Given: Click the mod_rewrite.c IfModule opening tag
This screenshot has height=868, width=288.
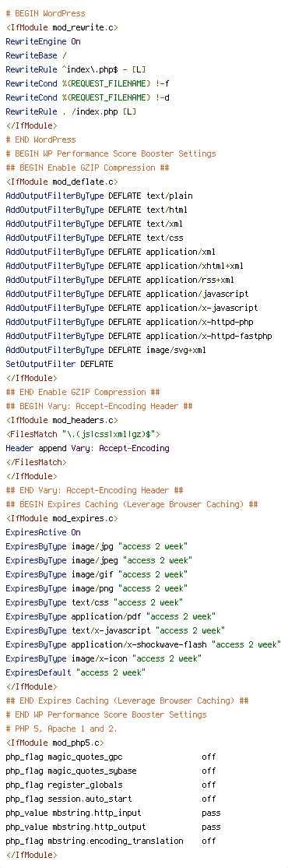Looking at the screenshot, I should [62, 27].
